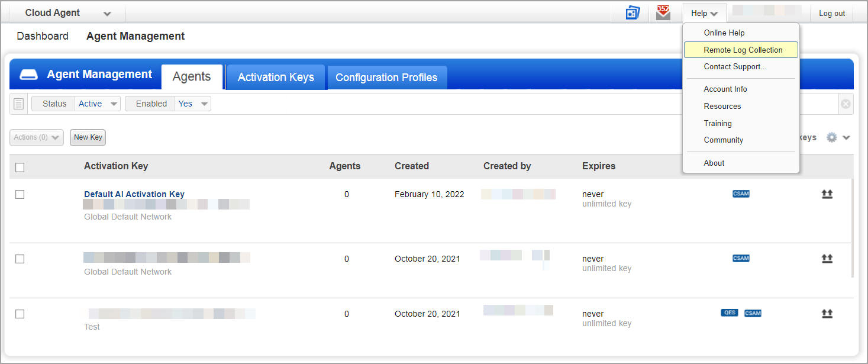Image resolution: width=868 pixels, height=364 pixels.
Task: Click the module picker icon near Help
Action: coord(632,12)
